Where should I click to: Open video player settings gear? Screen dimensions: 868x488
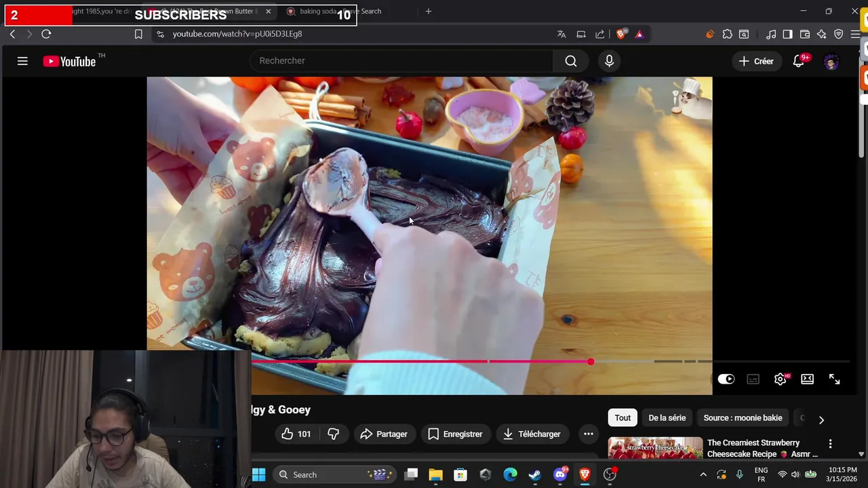pos(781,380)
